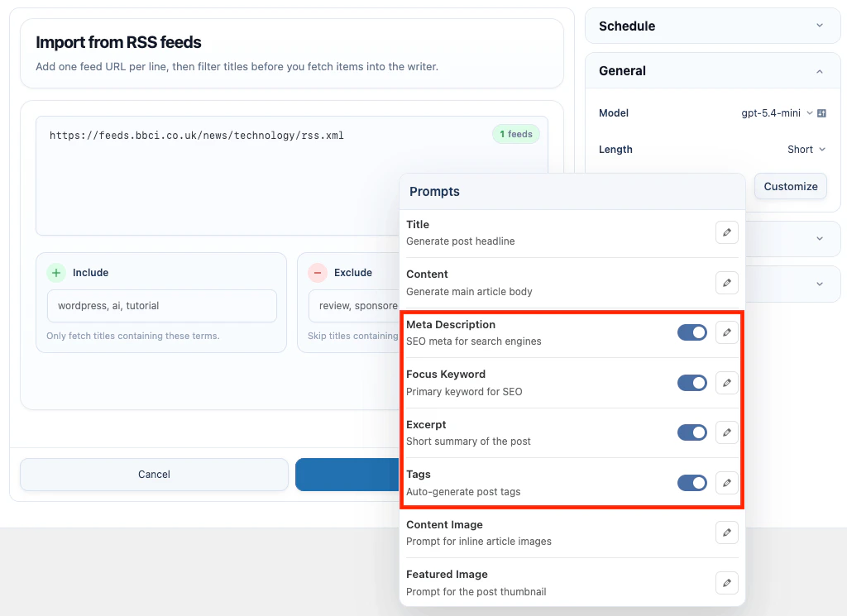Click the Import from RSS feeds heading
This screenshot has width=847, height=616.
(x=118, y=42)
